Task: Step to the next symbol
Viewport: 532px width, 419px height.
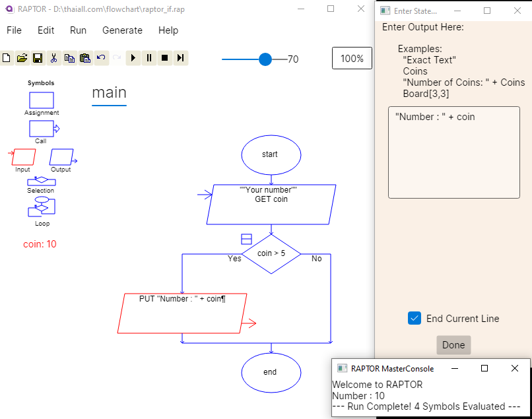Action: [x=181, y=58]
